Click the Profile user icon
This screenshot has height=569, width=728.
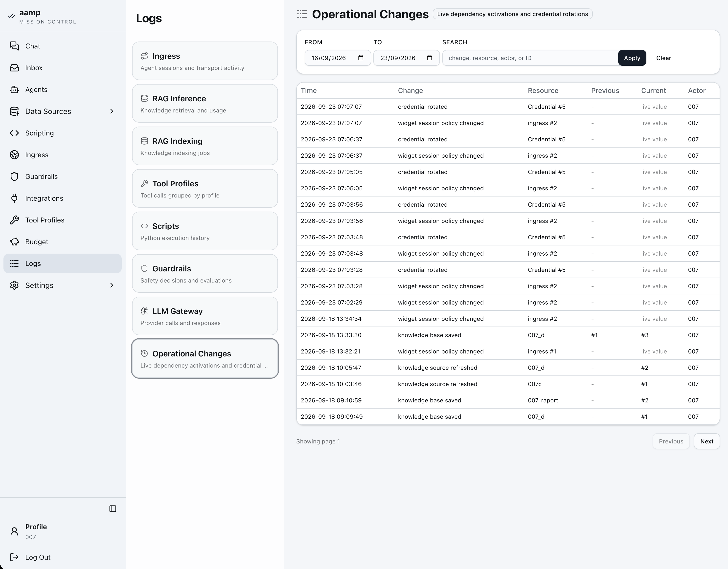(14, 531)
